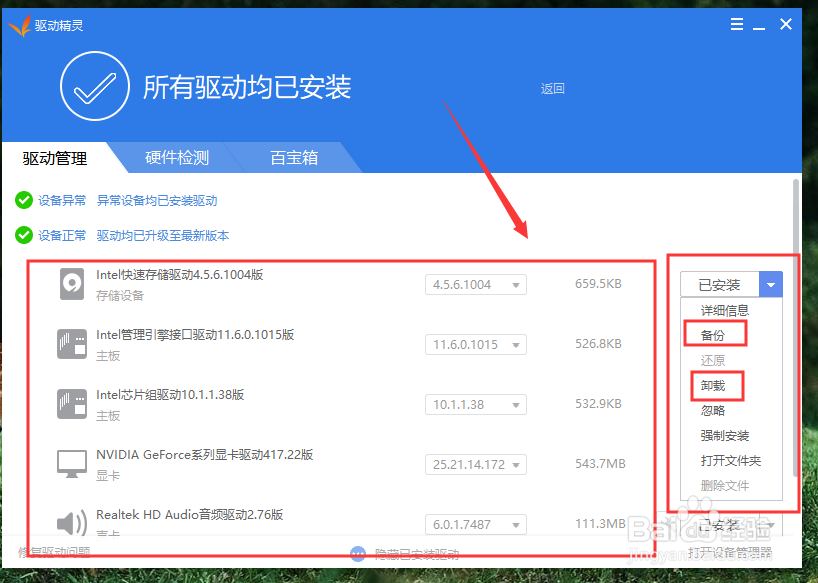Screen dimensions: 818x583
Task: Click the 526.8KB size value
Action: click(598, 344)
